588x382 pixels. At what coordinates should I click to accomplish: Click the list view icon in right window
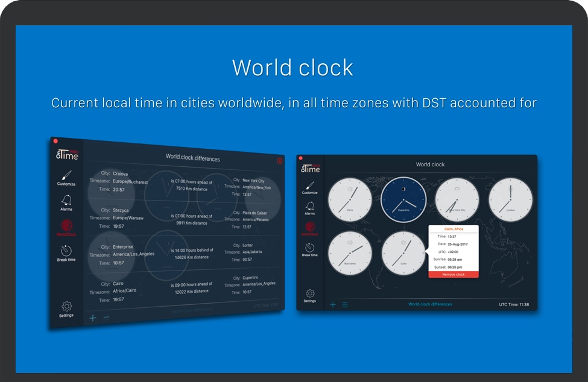[x=345, y=305]
